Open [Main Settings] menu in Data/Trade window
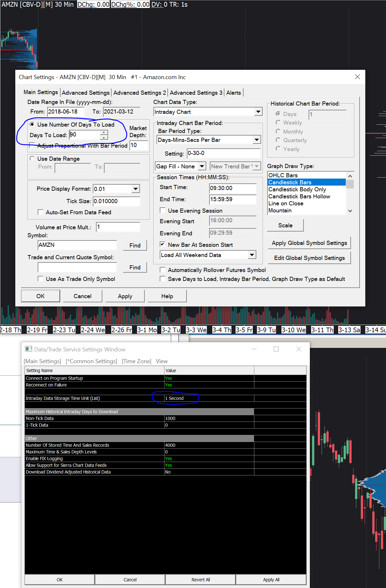 coord(42,361)
